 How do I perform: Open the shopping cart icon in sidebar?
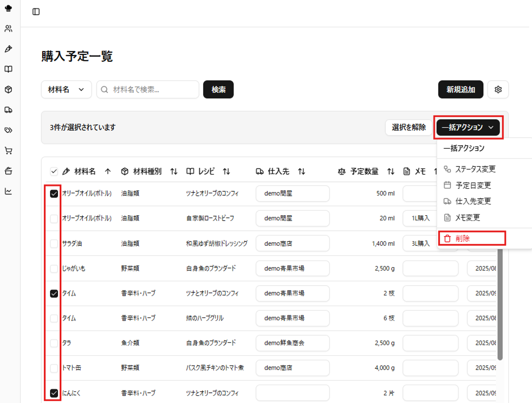click(8, 151)
